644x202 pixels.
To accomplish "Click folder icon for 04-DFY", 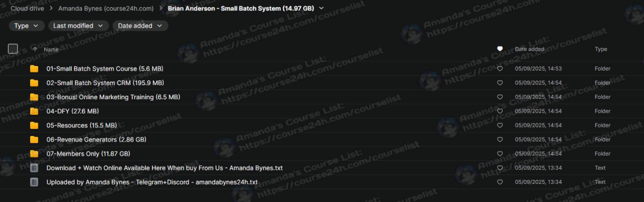I will (34, 111).
